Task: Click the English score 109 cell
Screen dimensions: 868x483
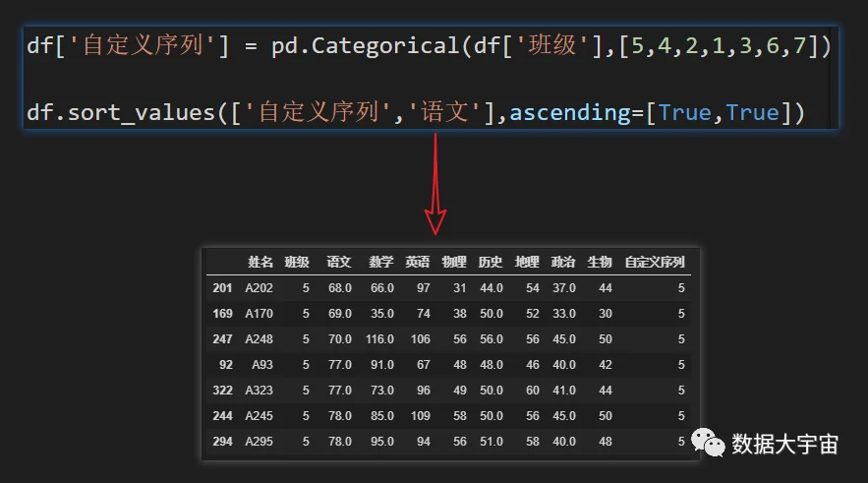Action: [x=420, y=415]
